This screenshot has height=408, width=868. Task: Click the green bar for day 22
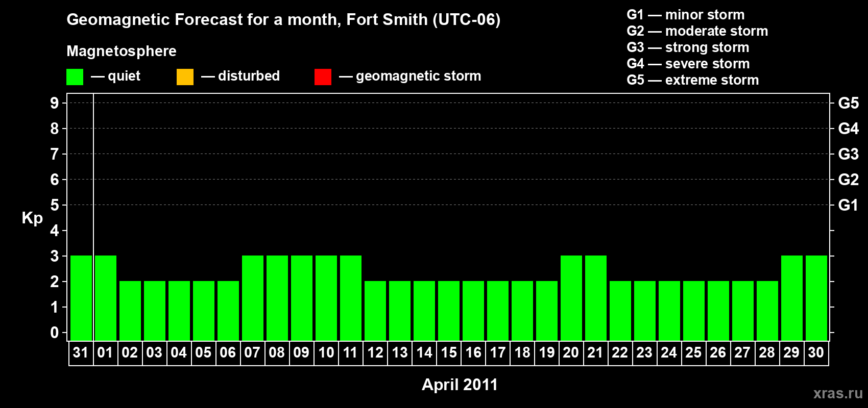pyautogui.click(x=620, y=311)
